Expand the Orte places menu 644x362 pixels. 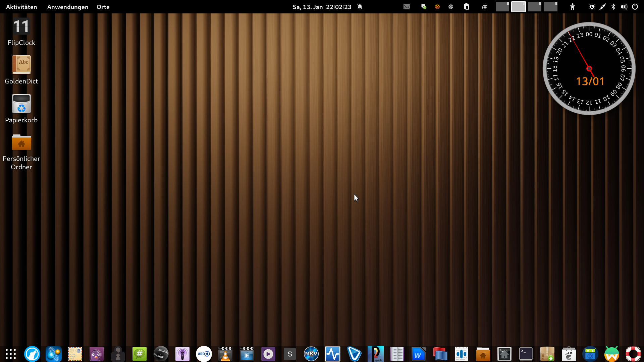(x=103, y=7)
